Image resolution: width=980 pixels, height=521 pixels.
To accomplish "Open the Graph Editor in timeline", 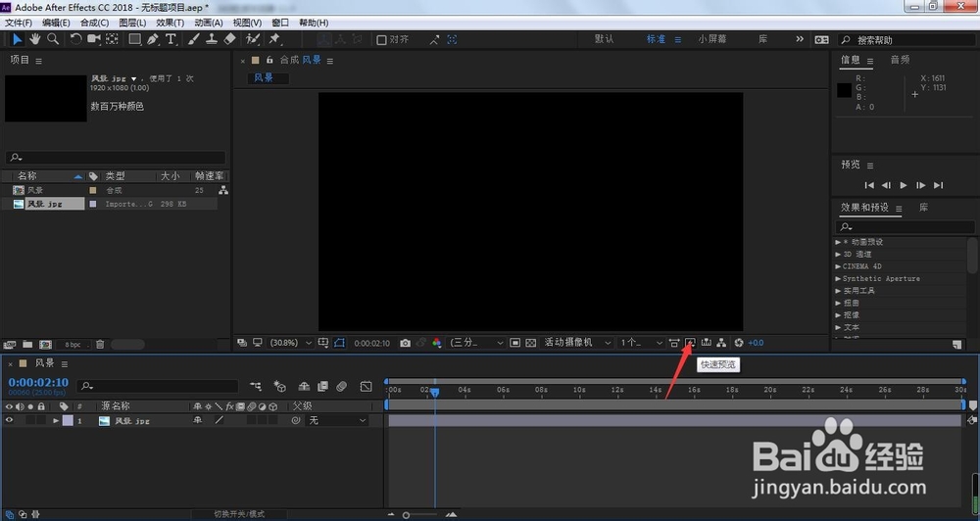I will pyautogui.click(x=367, y=387).
